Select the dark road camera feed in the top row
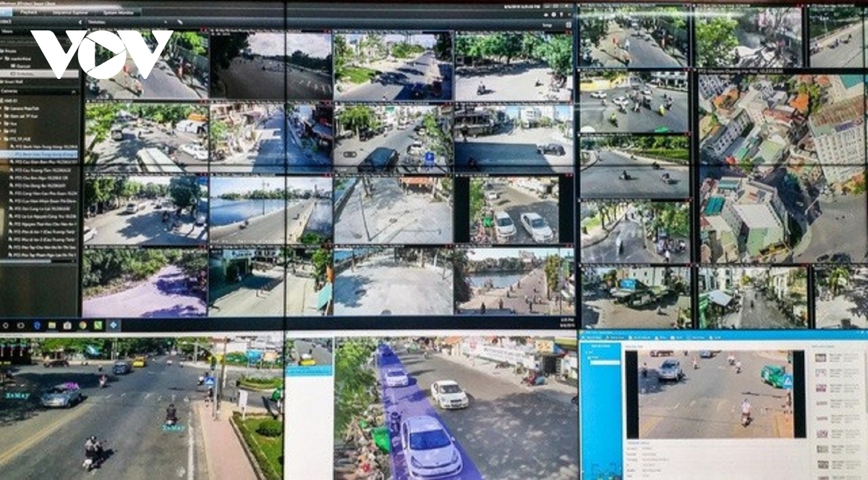This screenshot has width=868, height=480. pos(271,66)
